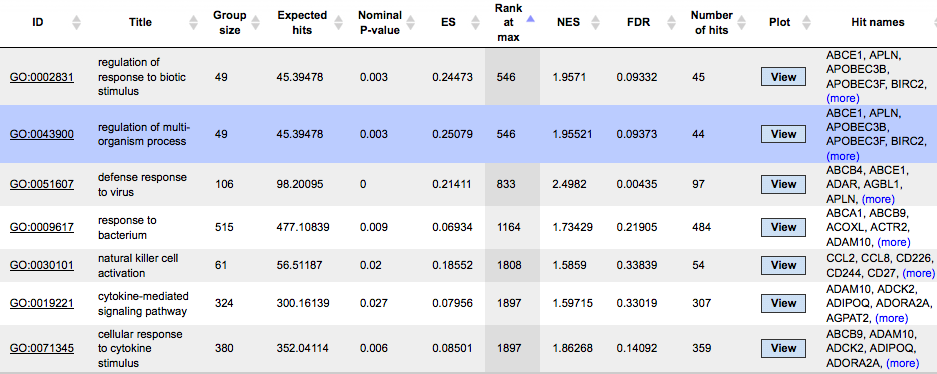Open GO:0030101 term link
The width and height of the screenshot is (937, 374).
42,265
